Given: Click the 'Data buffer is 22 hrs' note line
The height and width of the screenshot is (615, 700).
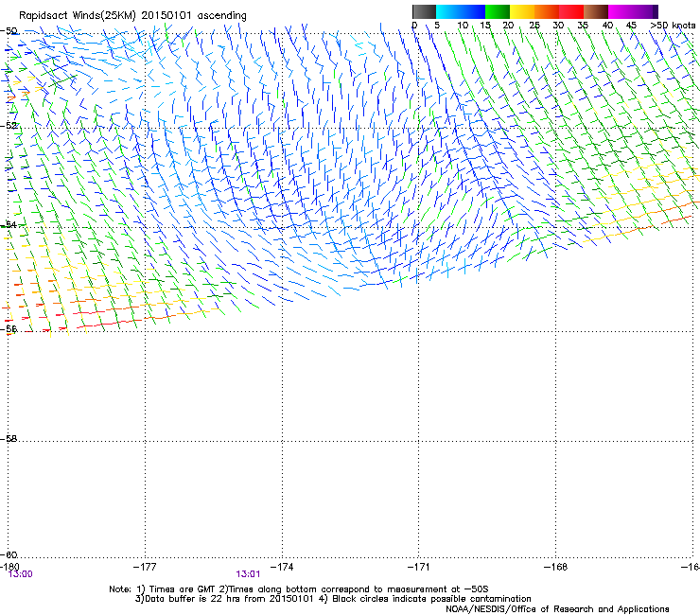Looking at the screenshot, I should (333, 599).
